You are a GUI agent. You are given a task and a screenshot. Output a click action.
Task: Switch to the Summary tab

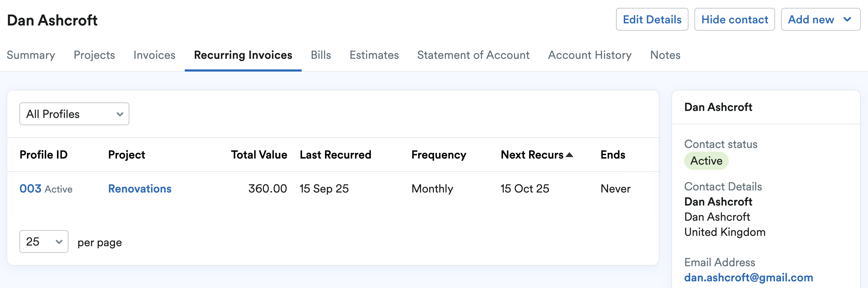pos(31,55)
